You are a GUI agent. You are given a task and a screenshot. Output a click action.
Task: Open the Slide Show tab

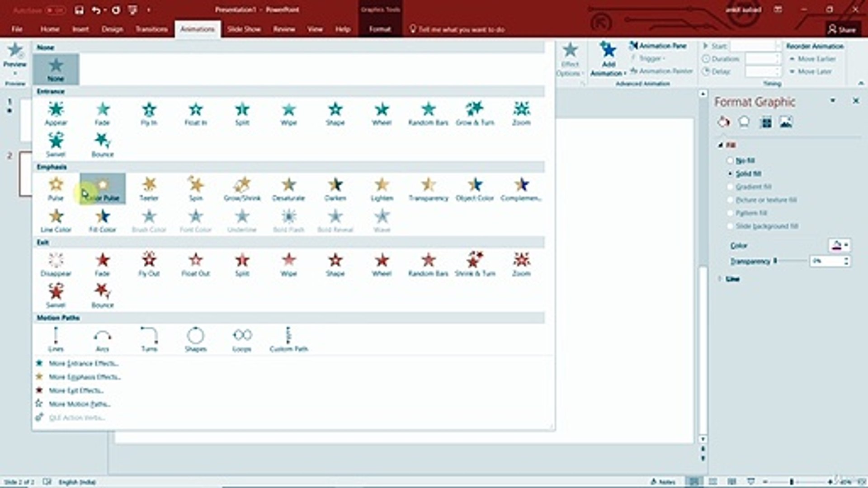[244, 29]
